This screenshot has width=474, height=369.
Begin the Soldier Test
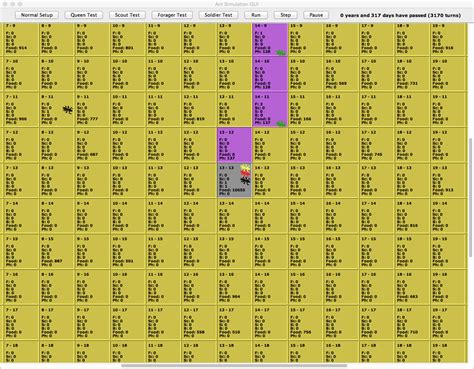(218, 15)
